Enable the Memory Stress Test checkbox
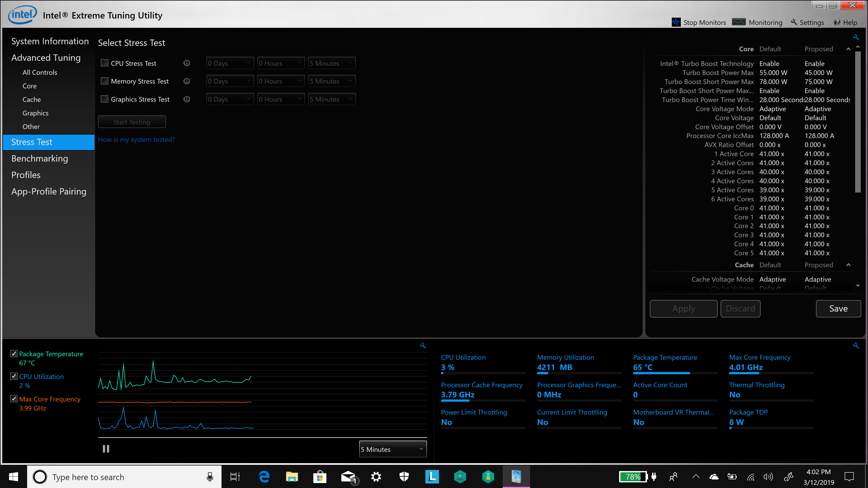Image resolution: width=868 pixels, height=488 pixels. (x=105, y=81)
